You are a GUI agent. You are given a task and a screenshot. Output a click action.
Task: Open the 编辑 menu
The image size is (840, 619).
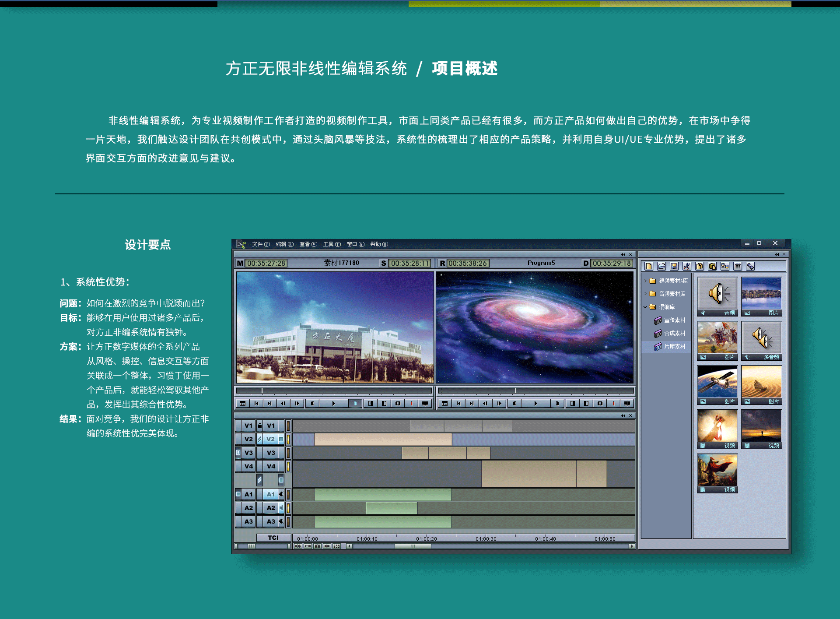[284, 244]
